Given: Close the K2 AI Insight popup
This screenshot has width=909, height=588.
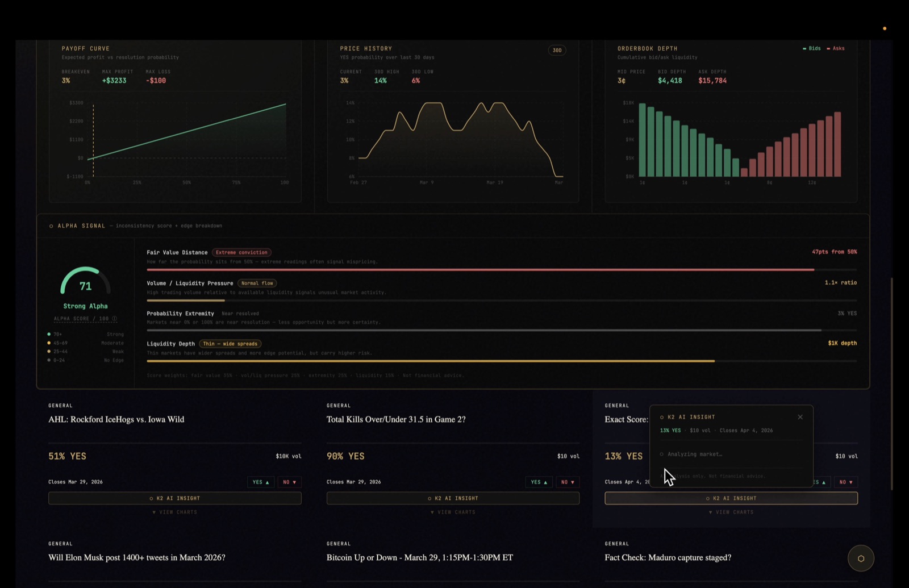Looking at the screenshot, I should [x=800, y=417].
